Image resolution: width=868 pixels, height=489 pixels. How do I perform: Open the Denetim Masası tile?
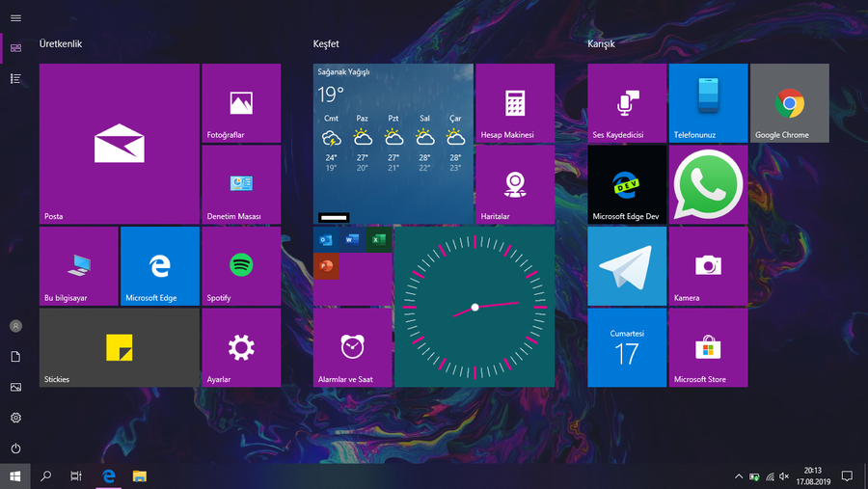click(x=241, y=184)
